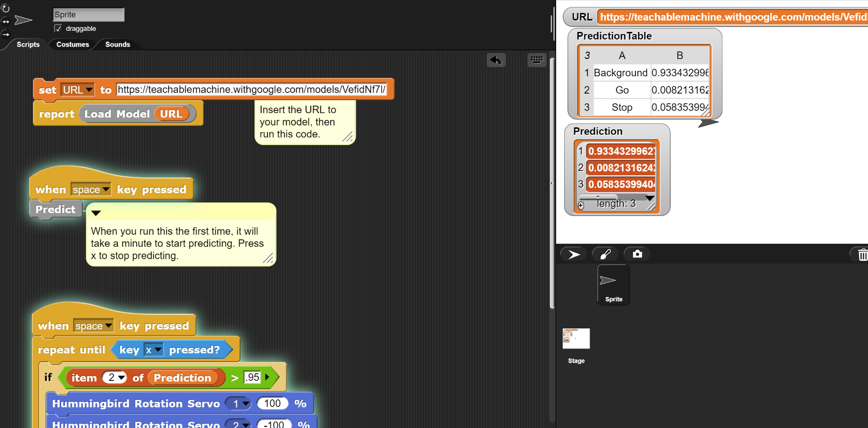Open the key x dropdown in repeat until
Image resolution: width=868 pixels, height=428 pixels.
click(158, 350)
